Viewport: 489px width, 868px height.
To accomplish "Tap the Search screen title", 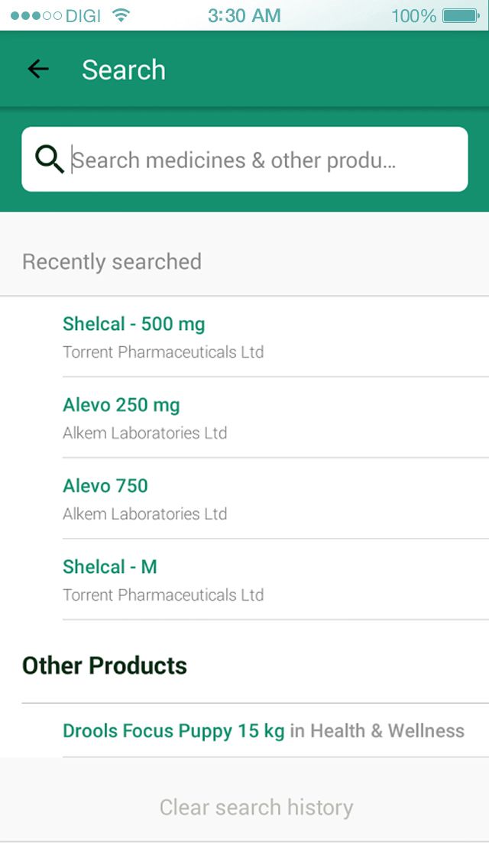I will coord(124,70).
